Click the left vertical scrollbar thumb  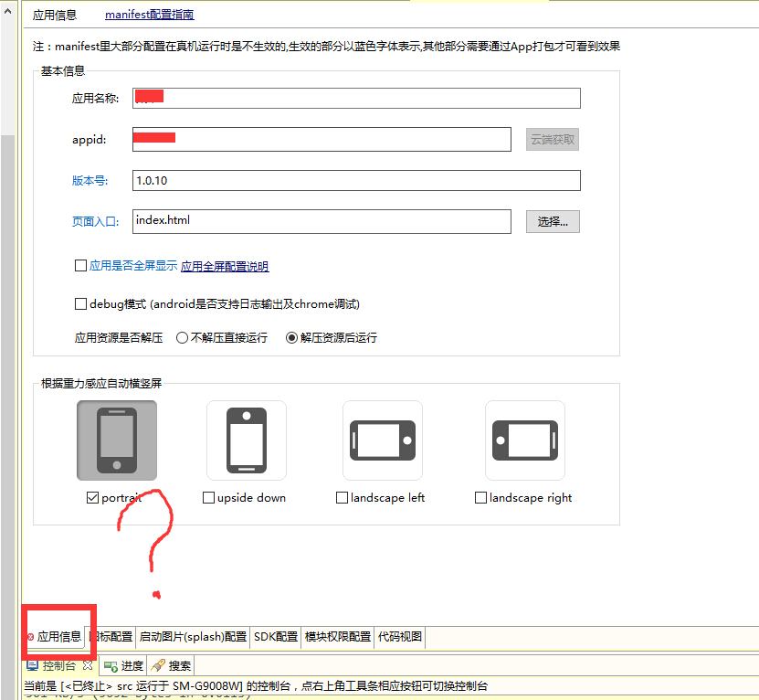7,417
